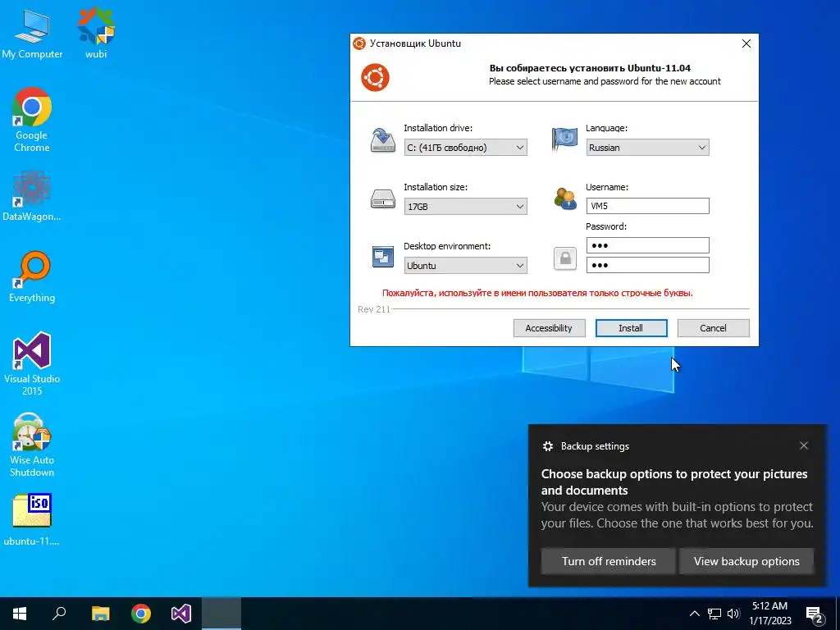The image size is (840, 630).
Task: Select the Everything search shortcut
Action: pos(32,276)
